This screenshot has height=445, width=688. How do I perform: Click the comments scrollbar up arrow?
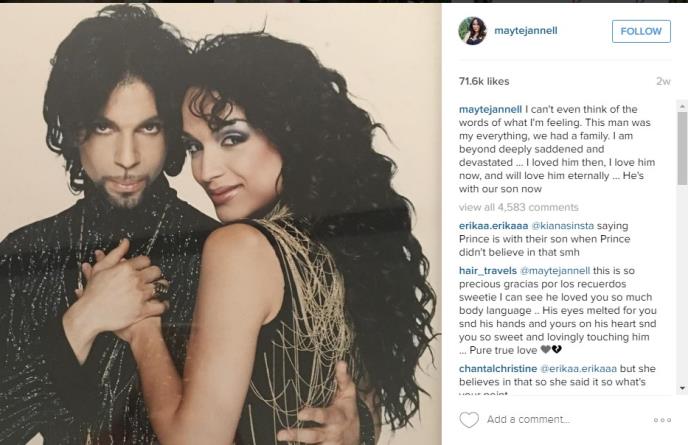coord(682,106)
